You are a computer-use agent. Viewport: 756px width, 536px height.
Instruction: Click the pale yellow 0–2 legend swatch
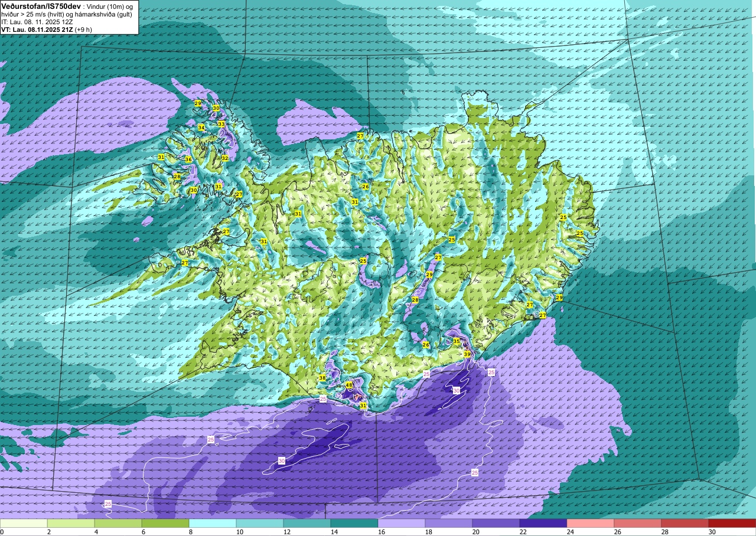click(x=24, y=523)
